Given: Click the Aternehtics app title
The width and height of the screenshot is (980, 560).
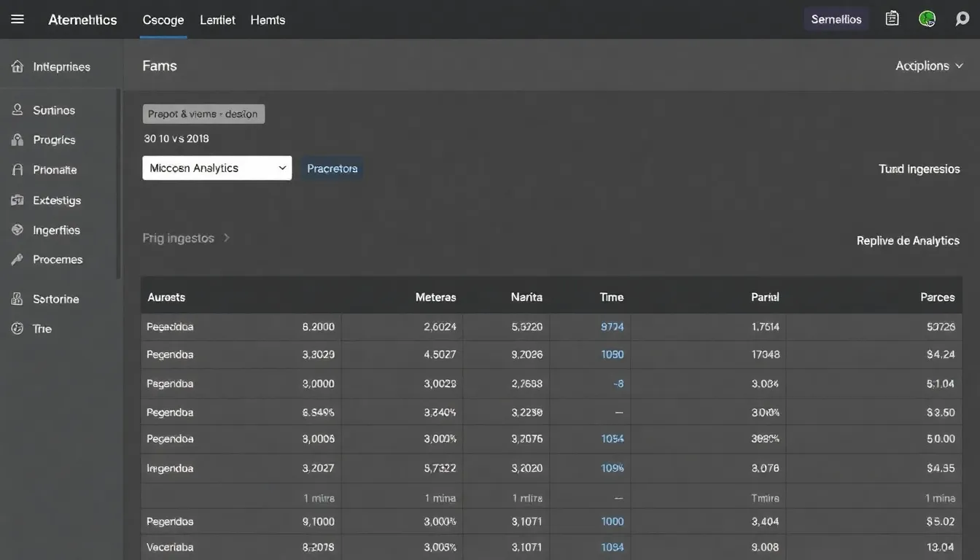Looking at the screenshot, I should [x=82, y=20].
